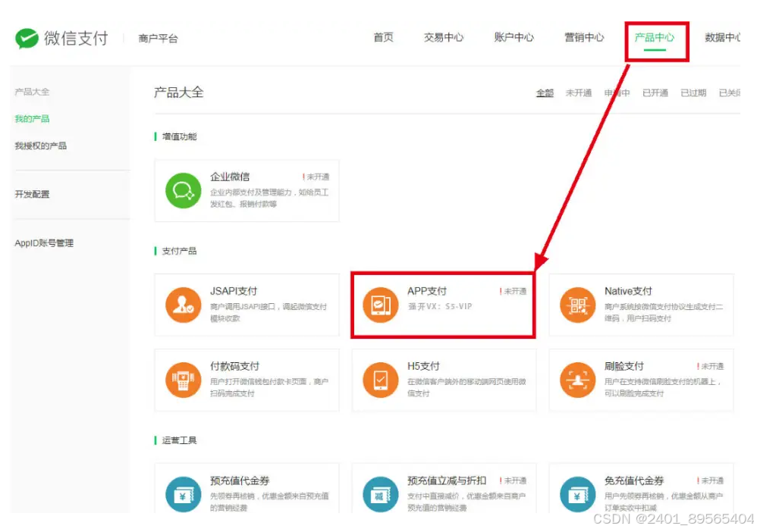Open the H5支付 product title

(423, 367)
